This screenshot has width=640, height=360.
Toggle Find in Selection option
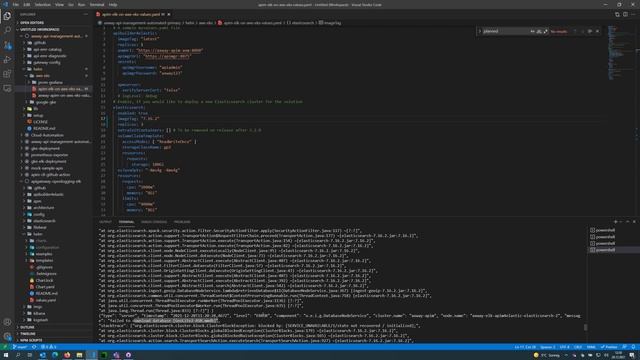pos(590,31)
